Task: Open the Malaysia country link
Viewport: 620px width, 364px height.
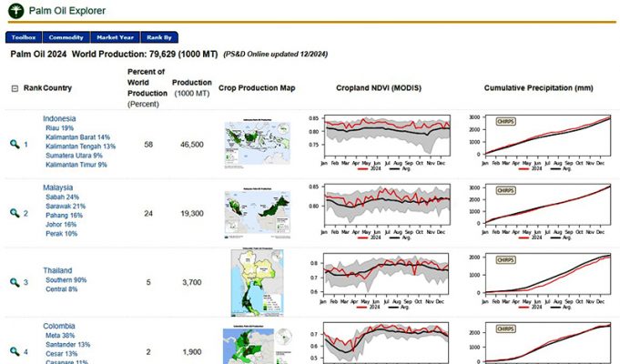Action: click(x=58, y=187)
